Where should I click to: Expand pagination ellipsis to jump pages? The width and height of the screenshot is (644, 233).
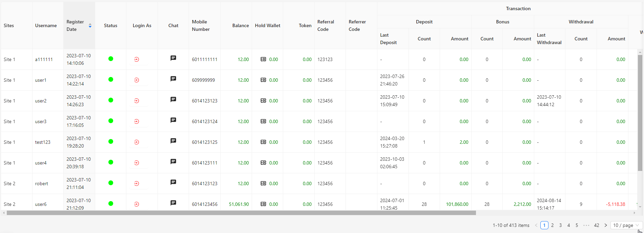coord(586,225)
